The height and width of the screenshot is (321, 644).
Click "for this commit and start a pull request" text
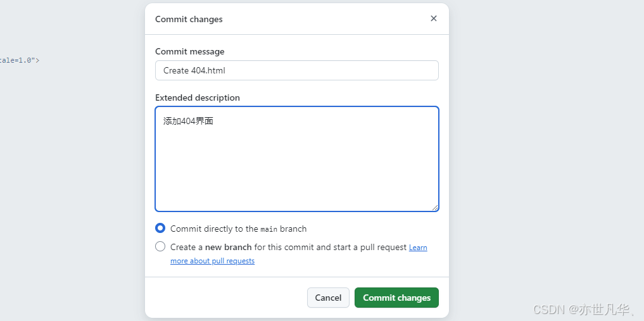pyautogui.click(x=330, y=248)
